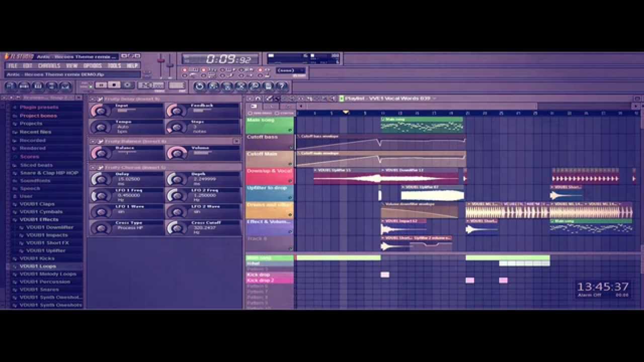The width and height of the screenshot is (644, 362).
Task: Open the VIEW menu
Action: pos(72,66)
